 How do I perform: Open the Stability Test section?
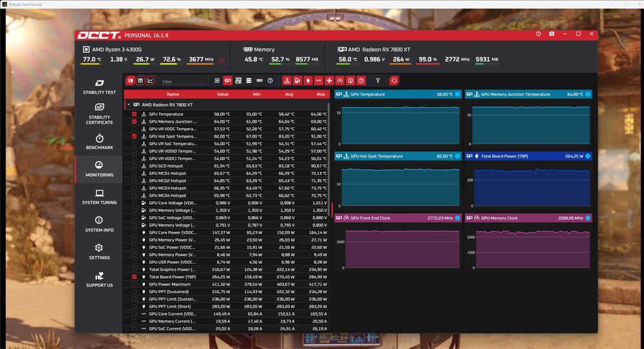point(99,87)
